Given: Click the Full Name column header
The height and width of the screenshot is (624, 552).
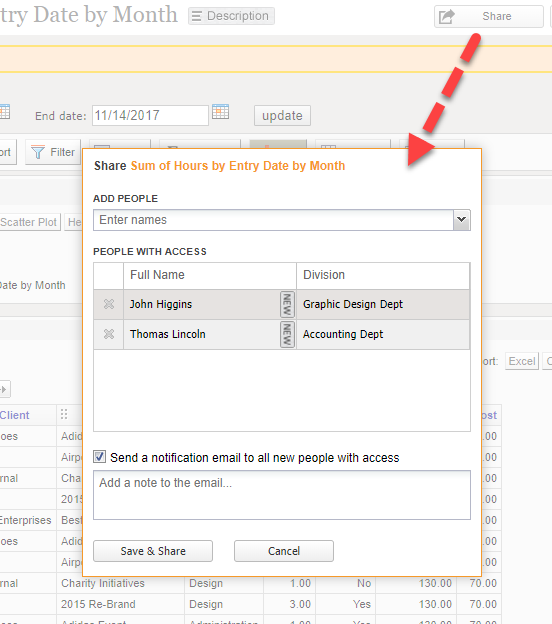Looking at the screenshot, I should pyautogui.click(x=210, y=275).
